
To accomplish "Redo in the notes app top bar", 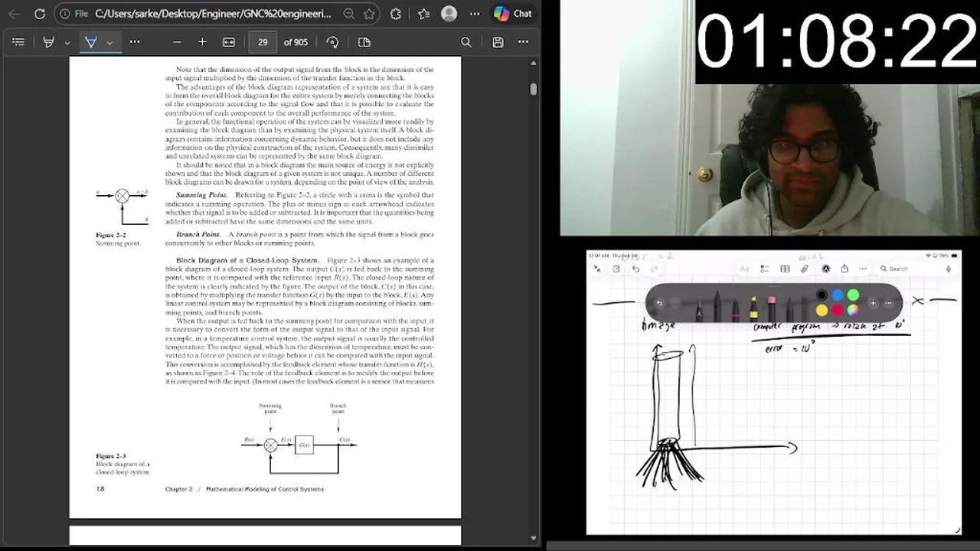I will (654, 269).
